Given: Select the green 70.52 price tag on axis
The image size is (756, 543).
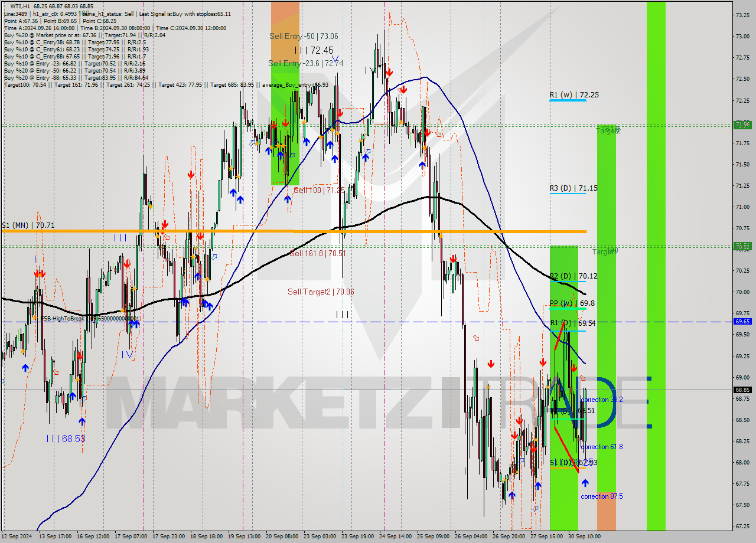Looking at the screenshot, I should tap(742, 246).
